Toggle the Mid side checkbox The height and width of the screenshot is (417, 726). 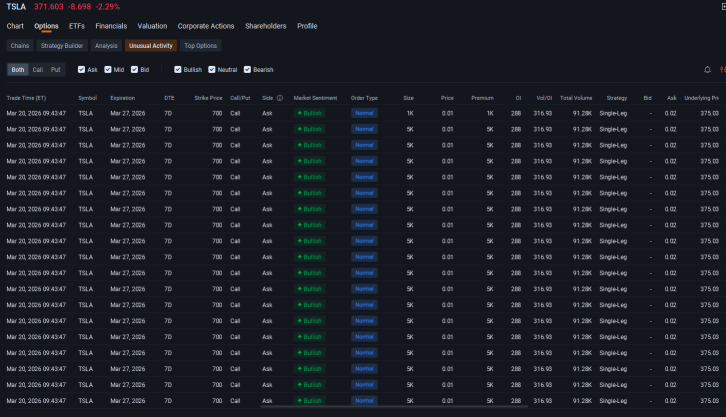point(108,69)
